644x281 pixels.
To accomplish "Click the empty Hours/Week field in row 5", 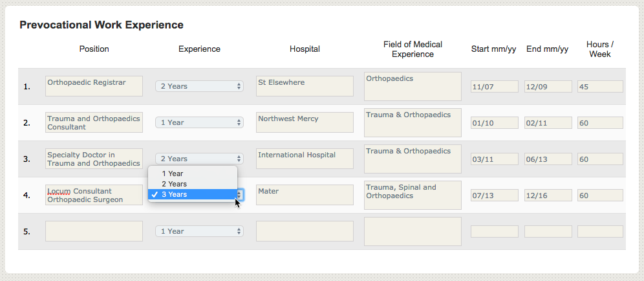I will [x=600, y=231].
